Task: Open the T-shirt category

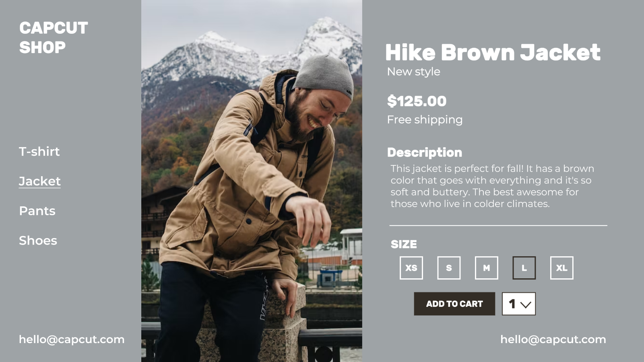Action: (39, 152)
